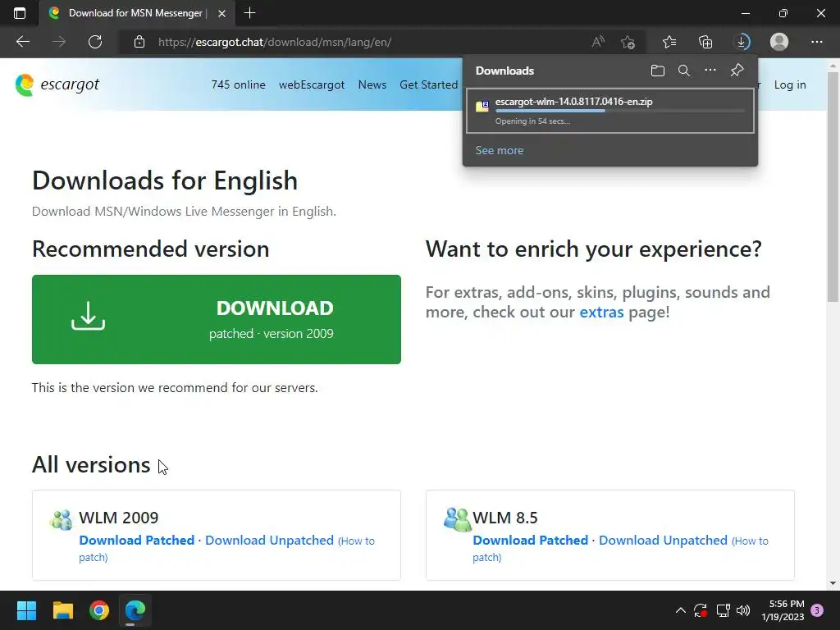Add this page to favorites

[628, 42]
